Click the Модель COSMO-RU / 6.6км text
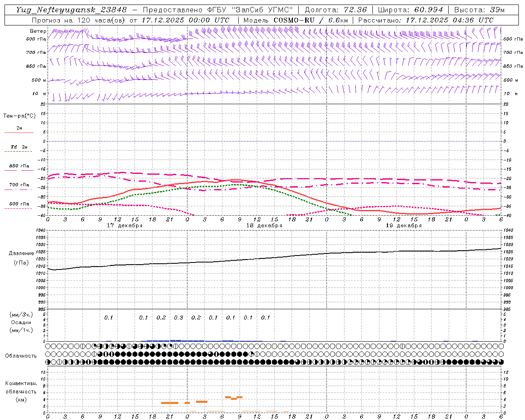The width and height of the screenshot is (525, 420). click(x=295, y=20)
